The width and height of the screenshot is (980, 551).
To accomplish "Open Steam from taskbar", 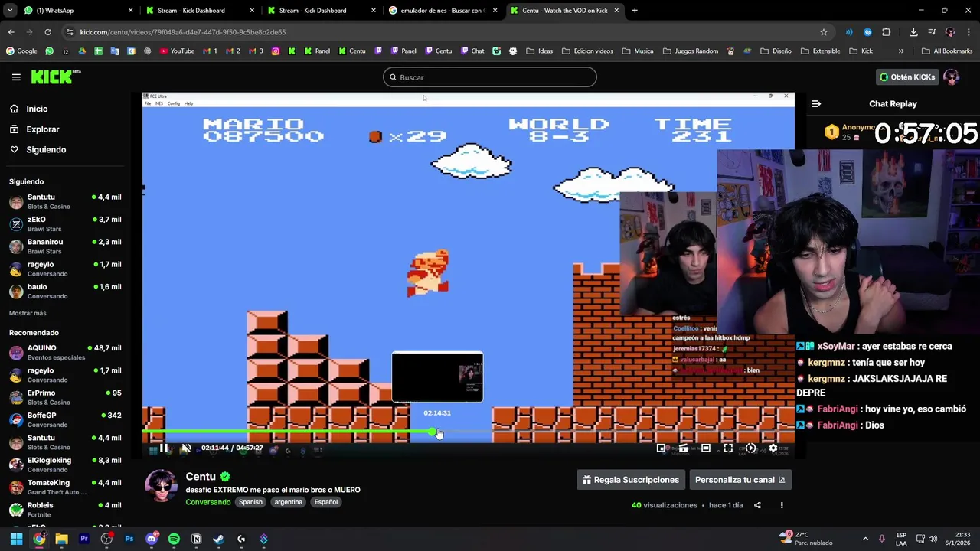I will click(x=218, y=539).
